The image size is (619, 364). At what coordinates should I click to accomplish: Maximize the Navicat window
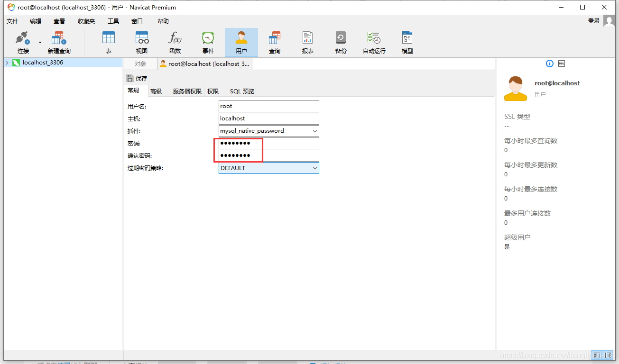(582, 7)
